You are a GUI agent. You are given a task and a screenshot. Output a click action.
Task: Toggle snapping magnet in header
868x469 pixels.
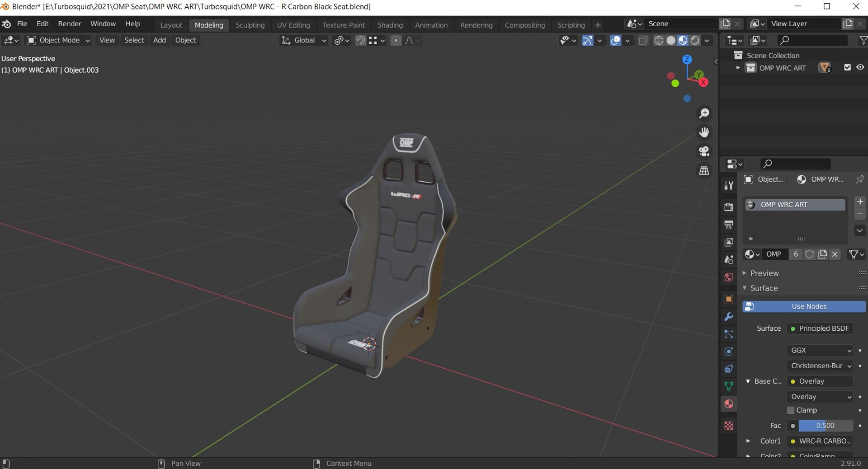point(360,40)
